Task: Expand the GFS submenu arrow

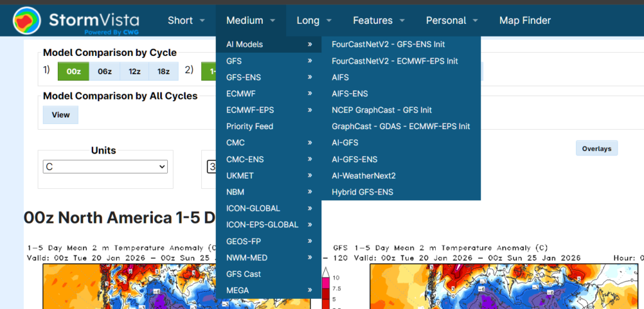Action: (309, 61)
